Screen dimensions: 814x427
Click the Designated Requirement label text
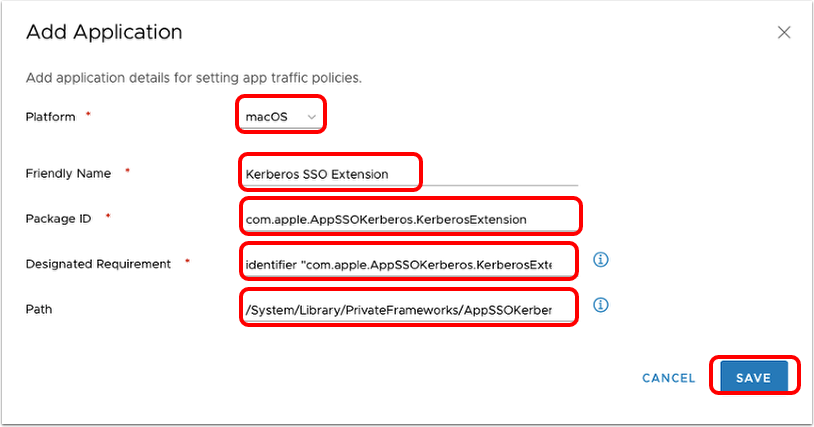98,263
